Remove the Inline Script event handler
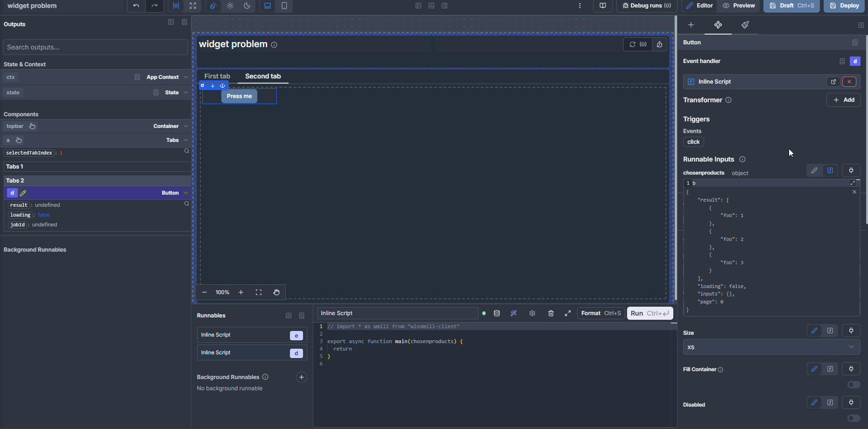Viewport: 868px width, 429px height. pos(849,82)
